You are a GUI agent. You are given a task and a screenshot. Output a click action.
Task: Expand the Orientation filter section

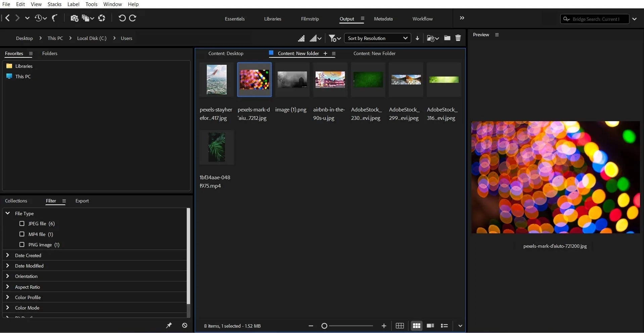point(8,276)
